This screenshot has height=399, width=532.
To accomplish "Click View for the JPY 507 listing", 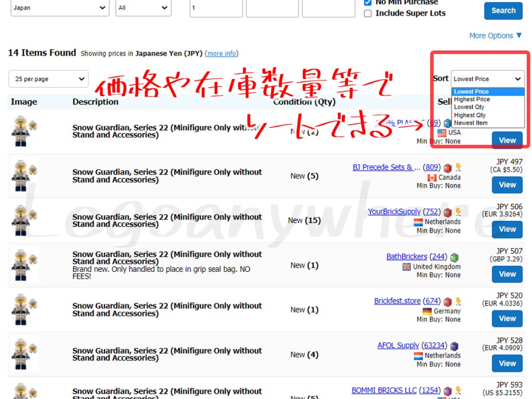I will tap(507, 274).
